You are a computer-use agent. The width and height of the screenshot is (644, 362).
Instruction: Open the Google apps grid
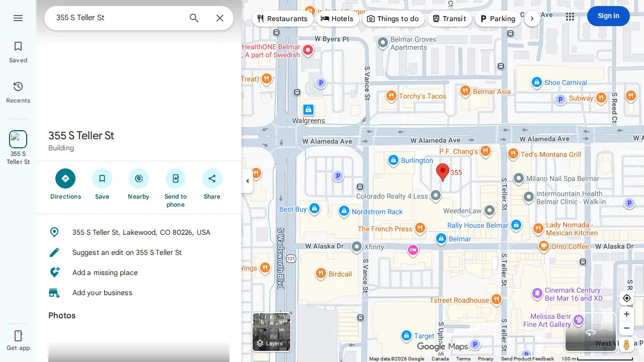[x=570, y=17]
